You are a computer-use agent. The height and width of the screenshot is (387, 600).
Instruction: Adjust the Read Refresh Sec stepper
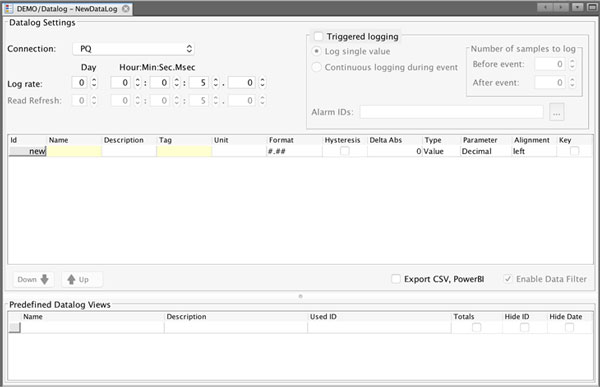click(x=216, y=100)
